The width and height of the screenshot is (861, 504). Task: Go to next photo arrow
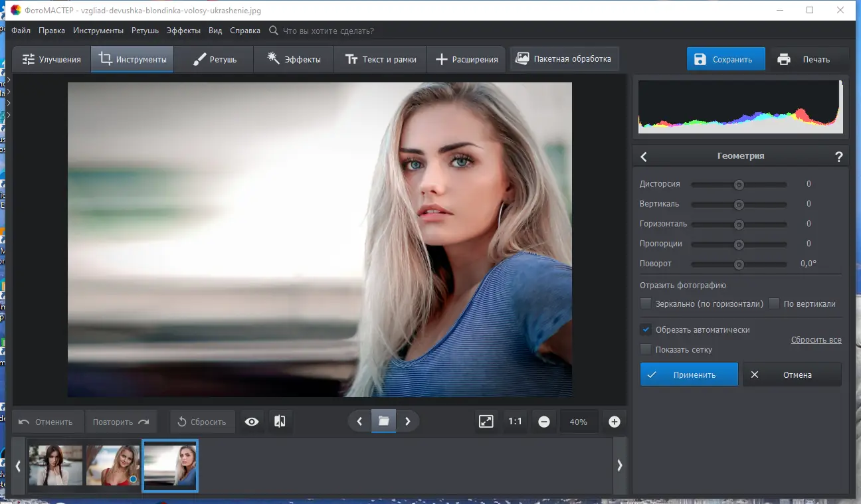(408, 421)
